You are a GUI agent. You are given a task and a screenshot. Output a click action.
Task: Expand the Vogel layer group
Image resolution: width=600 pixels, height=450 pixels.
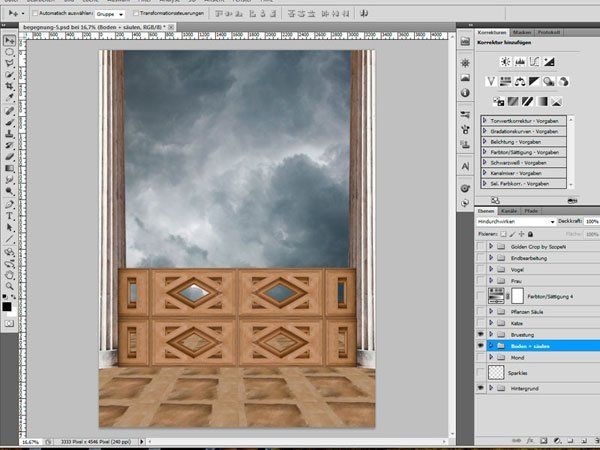pos(491,269)
